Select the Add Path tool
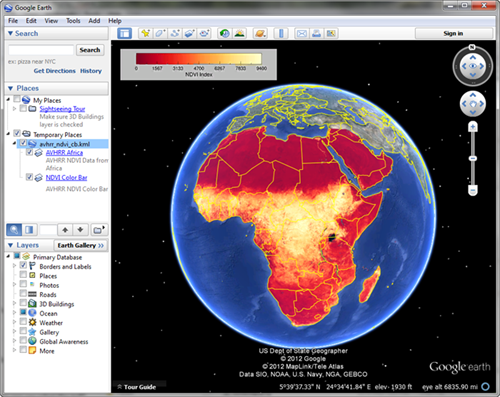The image size is (500, 397). coord(175,33)
